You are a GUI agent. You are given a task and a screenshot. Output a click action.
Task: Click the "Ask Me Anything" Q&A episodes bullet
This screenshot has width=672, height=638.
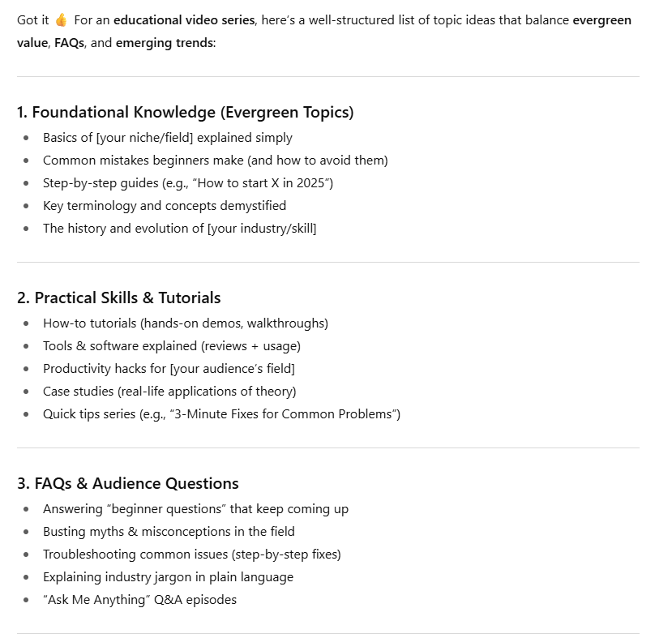[x=139, y=600]
